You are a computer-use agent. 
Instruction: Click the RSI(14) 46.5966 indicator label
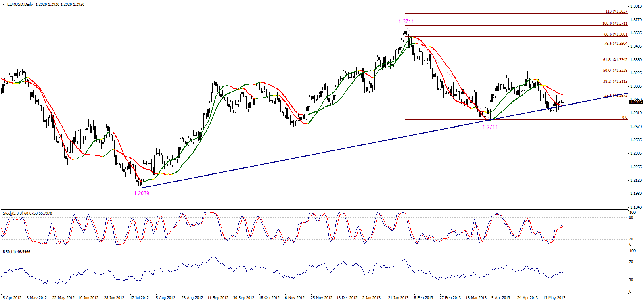pos(17,252)
